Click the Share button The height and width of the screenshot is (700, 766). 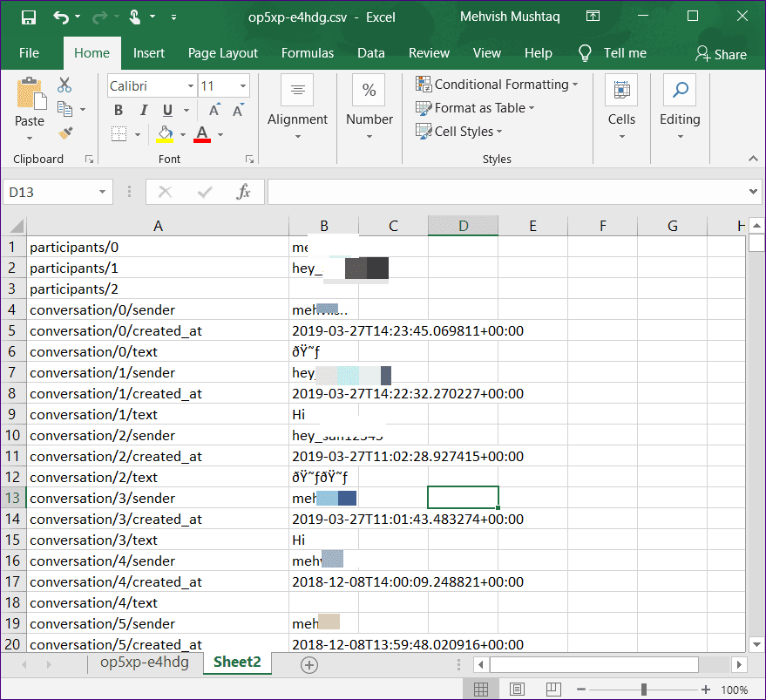(721, 54)
